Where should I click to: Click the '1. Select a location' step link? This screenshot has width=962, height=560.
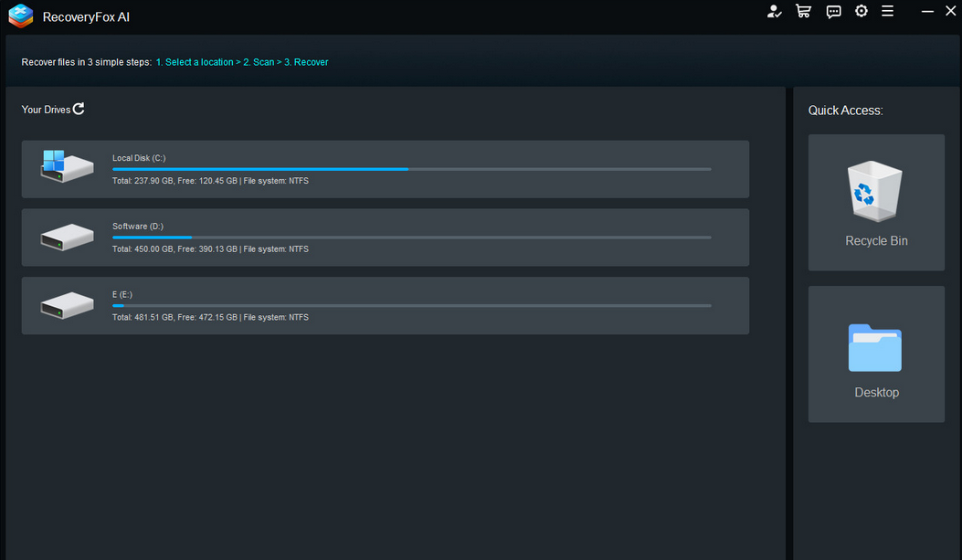194,62
